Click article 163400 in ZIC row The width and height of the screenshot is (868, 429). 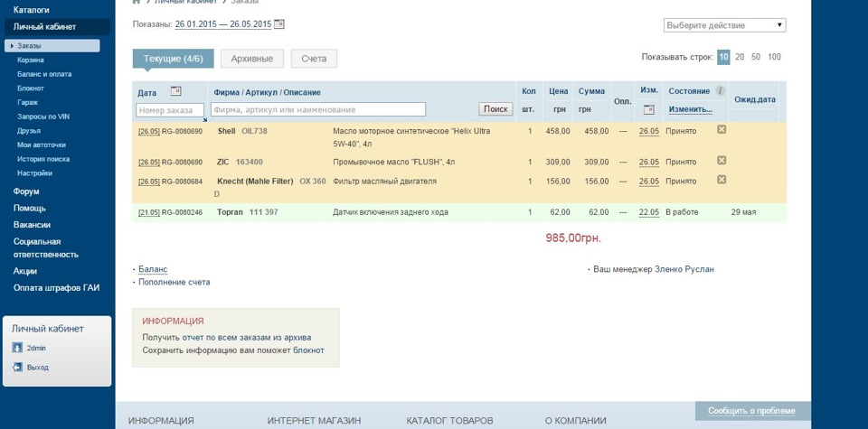click(250, 162)
